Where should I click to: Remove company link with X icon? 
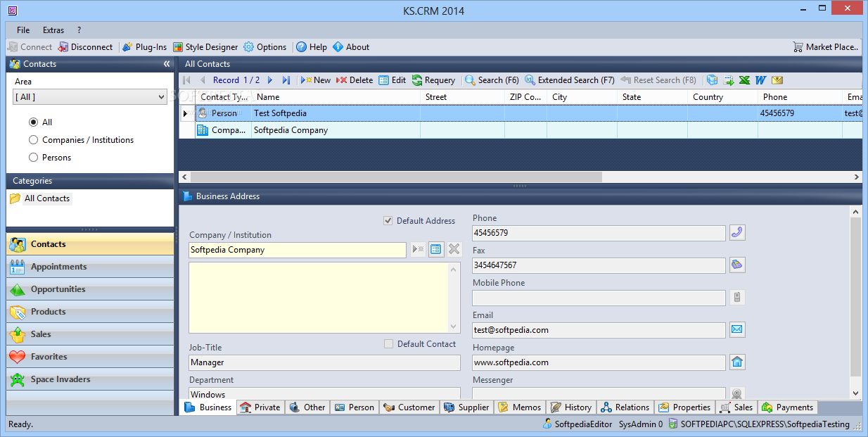pos(454,249)
